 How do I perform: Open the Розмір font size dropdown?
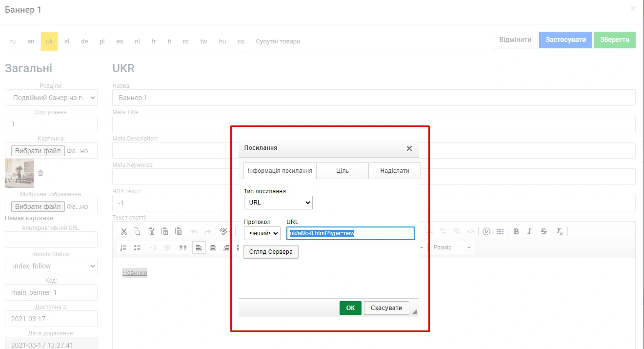(452, 248)
